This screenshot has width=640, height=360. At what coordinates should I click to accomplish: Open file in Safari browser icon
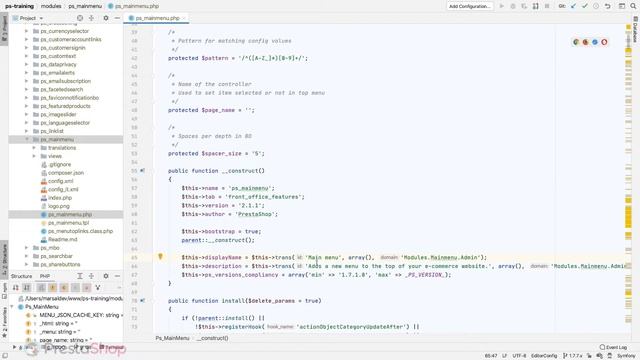[595, 42]
